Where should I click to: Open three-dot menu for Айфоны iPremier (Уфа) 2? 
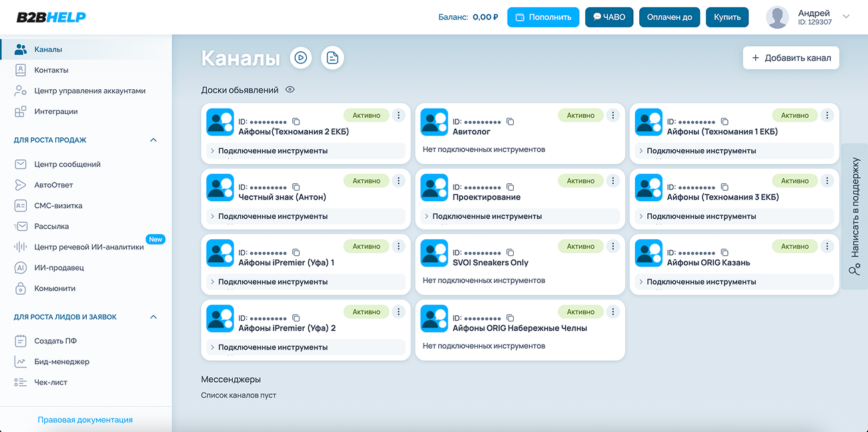click(x=398, y=311)
